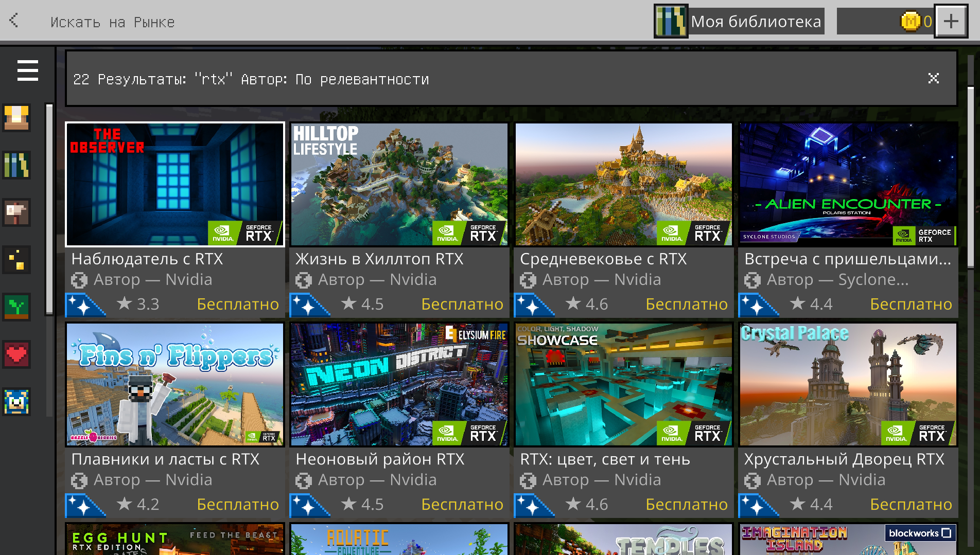
Task: Open 'Neon District' thumbnail
Action: pos(399,384)
